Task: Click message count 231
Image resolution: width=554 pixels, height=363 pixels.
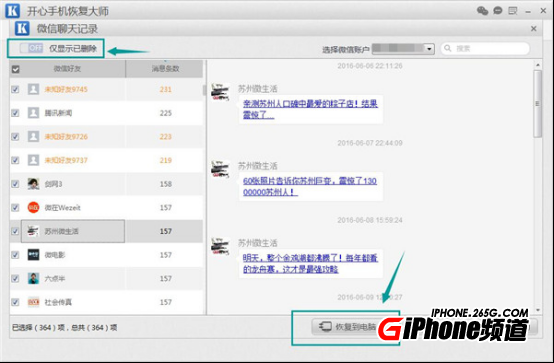Action: click(x=165, y=89)
